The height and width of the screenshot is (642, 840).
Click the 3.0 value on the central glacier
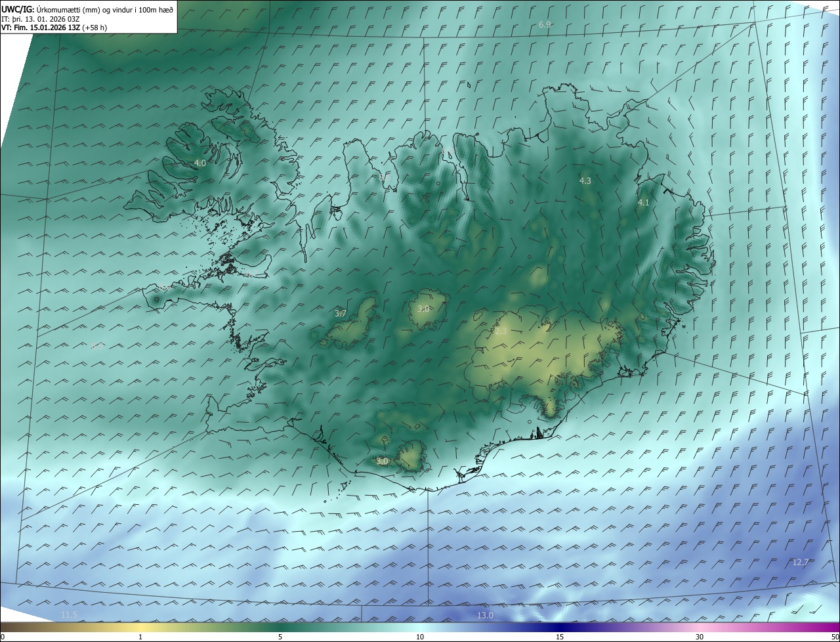coord(424,309)
